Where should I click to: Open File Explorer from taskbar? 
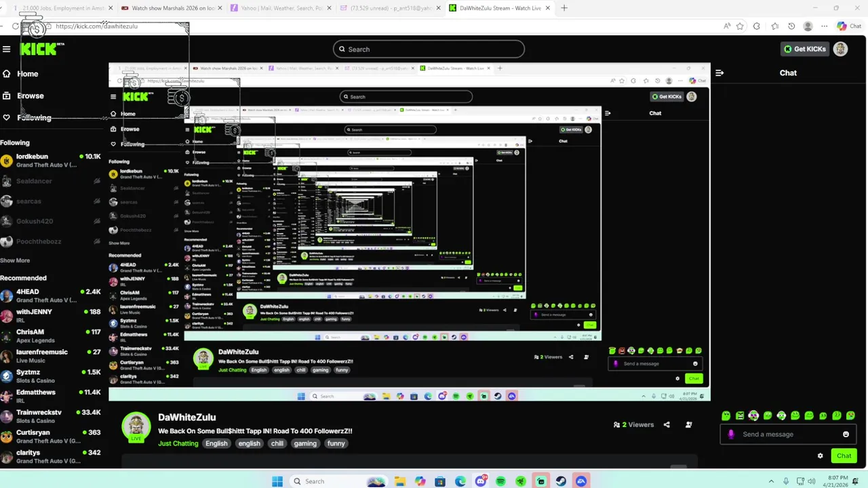(x=400, y=481)
